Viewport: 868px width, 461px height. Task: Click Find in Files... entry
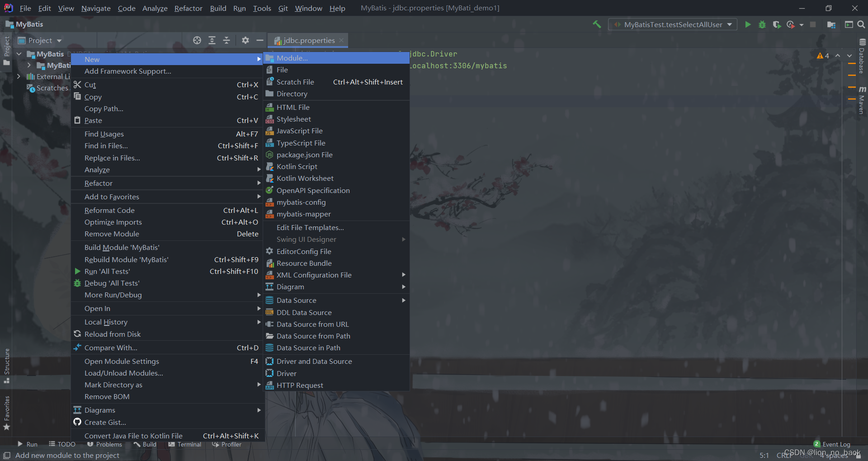pyautogui.click(x=167, y=146)
